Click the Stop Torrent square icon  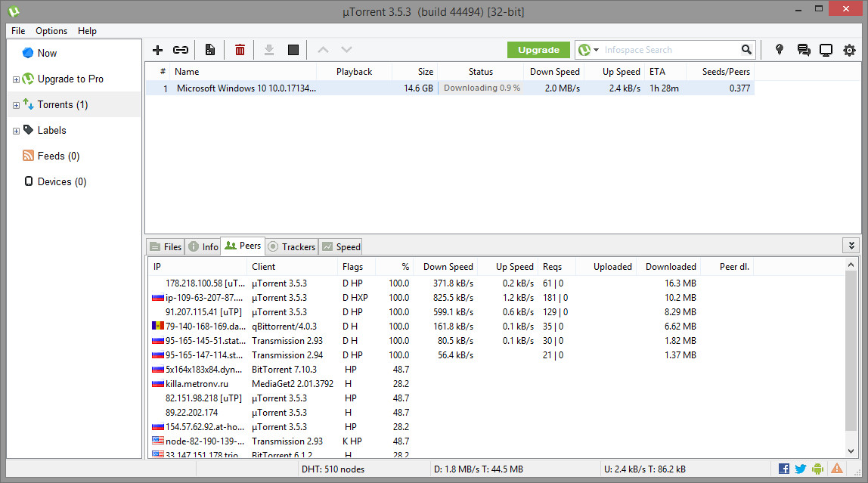(293, 50)
